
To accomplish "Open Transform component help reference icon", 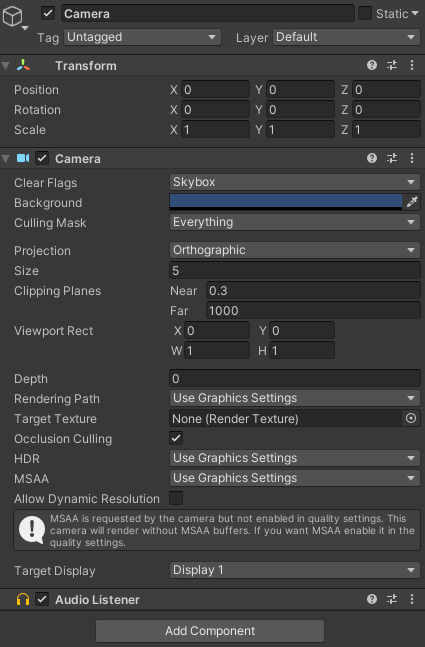I will point(372,65).
